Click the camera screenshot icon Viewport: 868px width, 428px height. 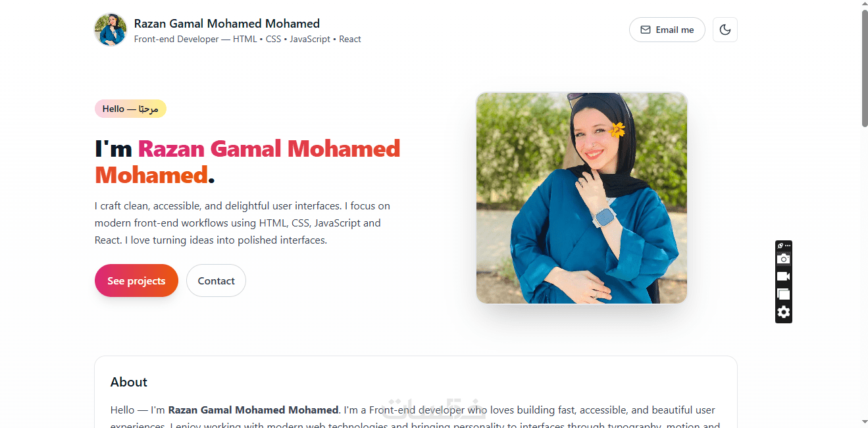click(x=783, y=259)
